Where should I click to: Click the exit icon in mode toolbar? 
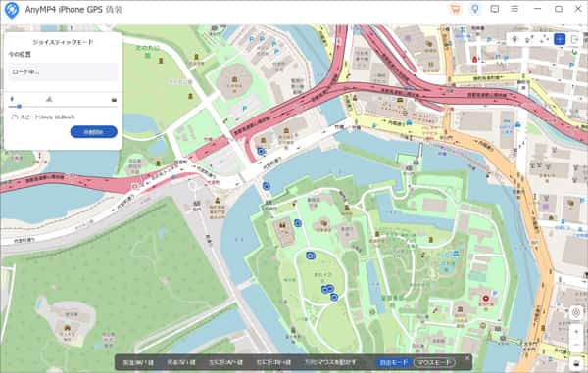pos(574,39)
